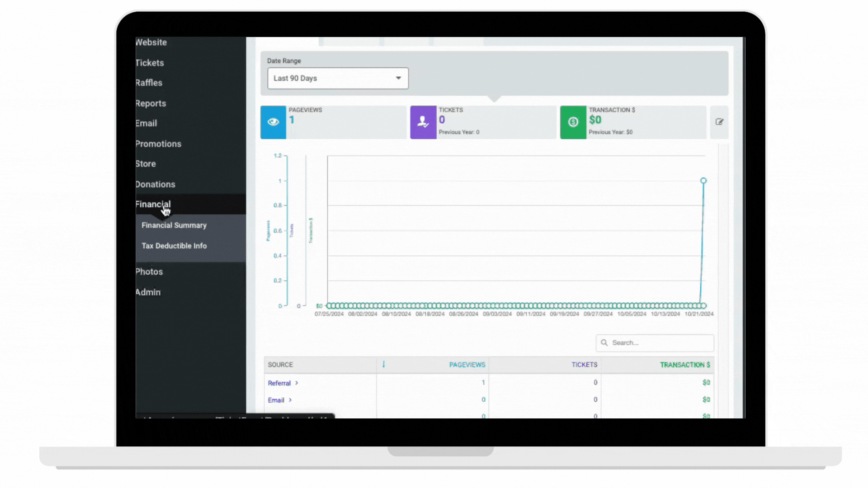Go to Donations in sidebar
The image size is (868, 488).
pos(156,184)
